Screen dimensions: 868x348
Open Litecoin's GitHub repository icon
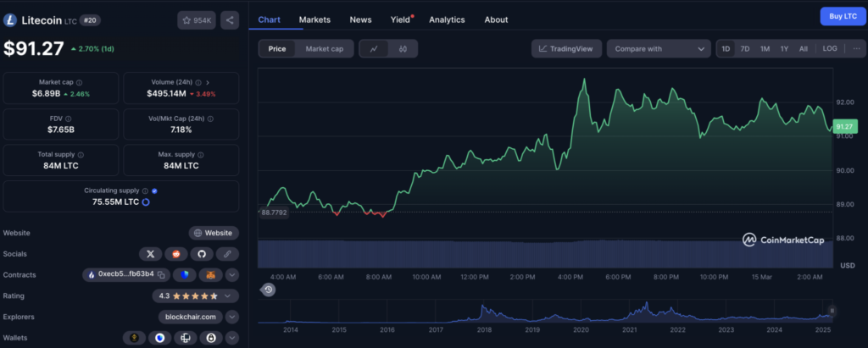point(202,253)
